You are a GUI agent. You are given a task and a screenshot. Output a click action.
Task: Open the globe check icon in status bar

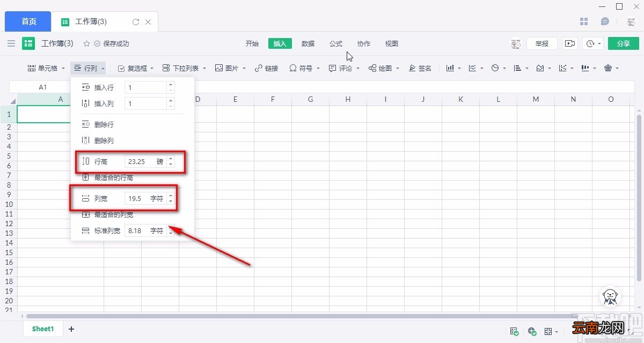tap(532, 331)
